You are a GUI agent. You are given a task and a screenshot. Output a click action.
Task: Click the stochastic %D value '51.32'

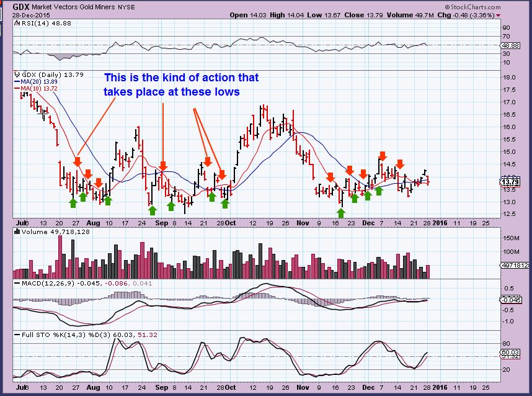point(148,335)
